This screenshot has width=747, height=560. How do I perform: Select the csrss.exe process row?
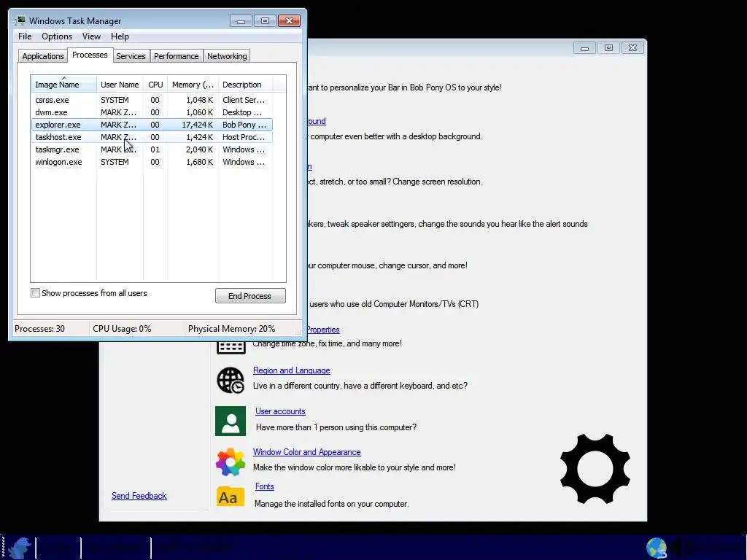(x=152, y=100)
